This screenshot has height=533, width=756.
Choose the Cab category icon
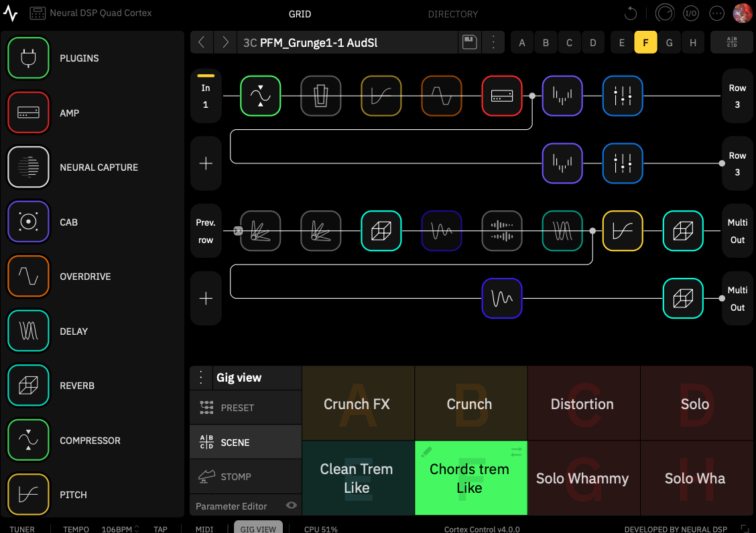28,222
